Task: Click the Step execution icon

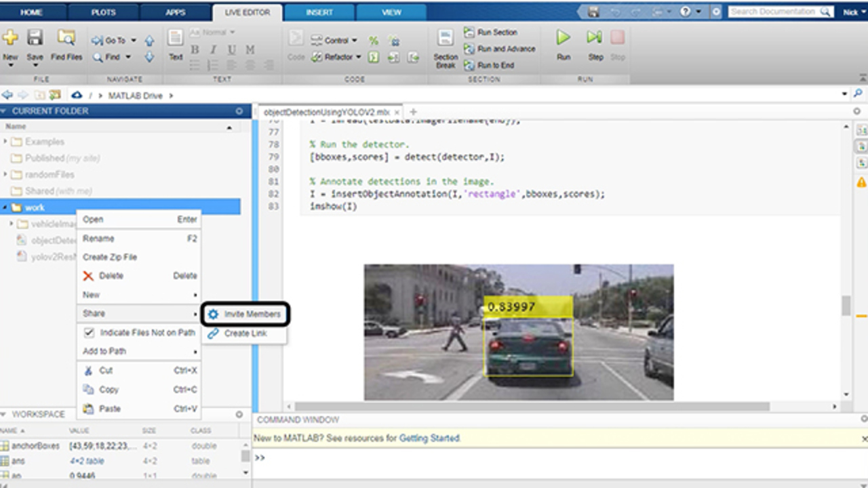Action: pyautogui.click(x=595, y=39)
